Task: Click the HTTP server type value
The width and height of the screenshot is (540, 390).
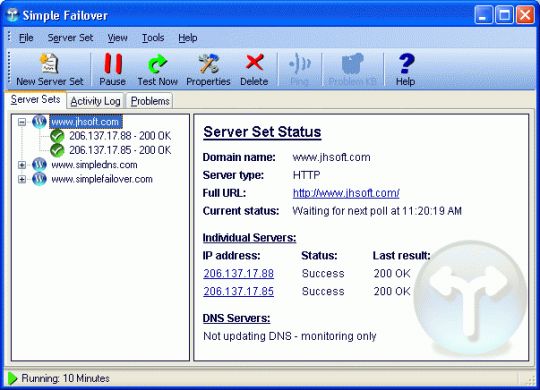Action: pos(306,175)
